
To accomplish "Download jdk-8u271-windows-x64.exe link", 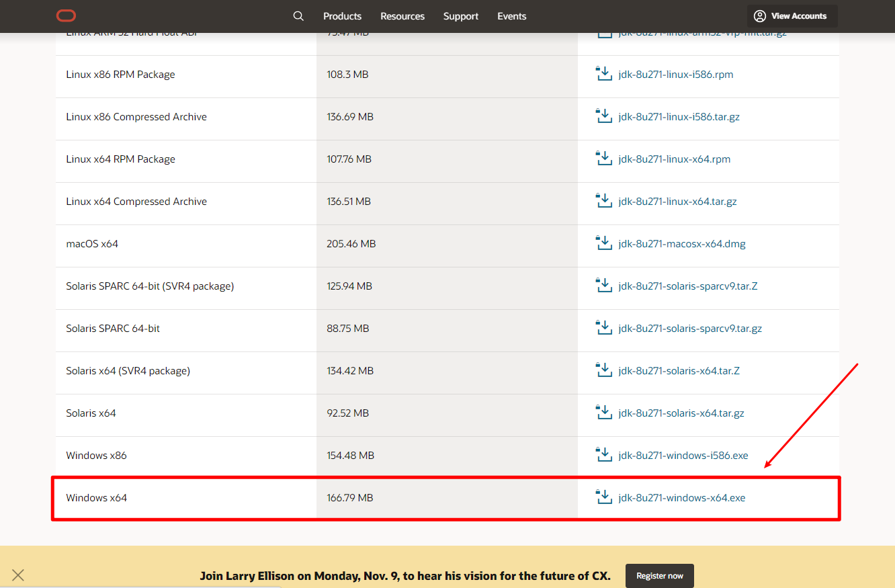I will 682,498.
